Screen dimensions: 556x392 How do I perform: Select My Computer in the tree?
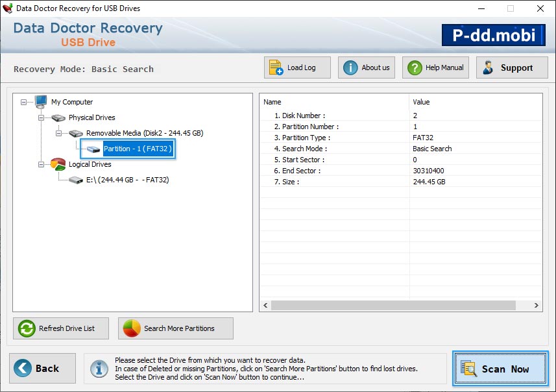(x=72, y=102)
